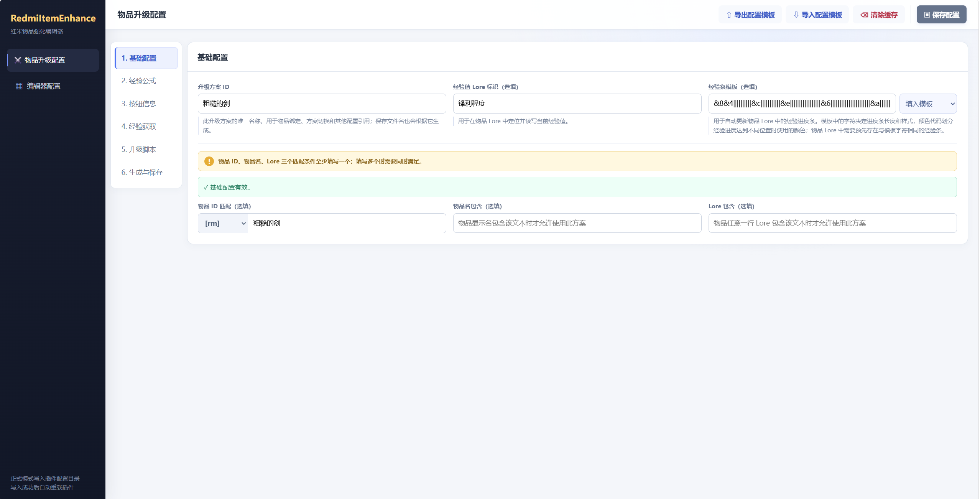980x499 pixels.
Task: Click the 导入配置模板 button
Action: pyautogui.click(x=817, y=15)
